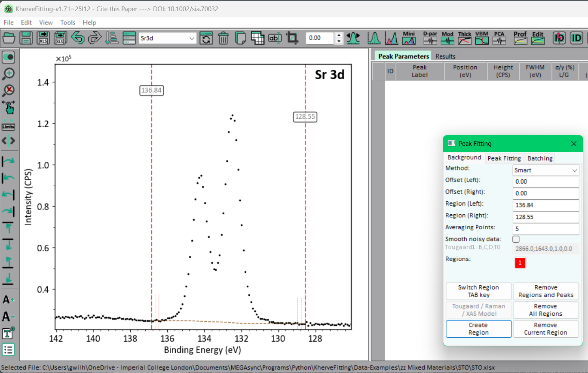Screen dimensions: 588x373
Task: Click the magnifier with red X icon
Action: tap(8, 90)
